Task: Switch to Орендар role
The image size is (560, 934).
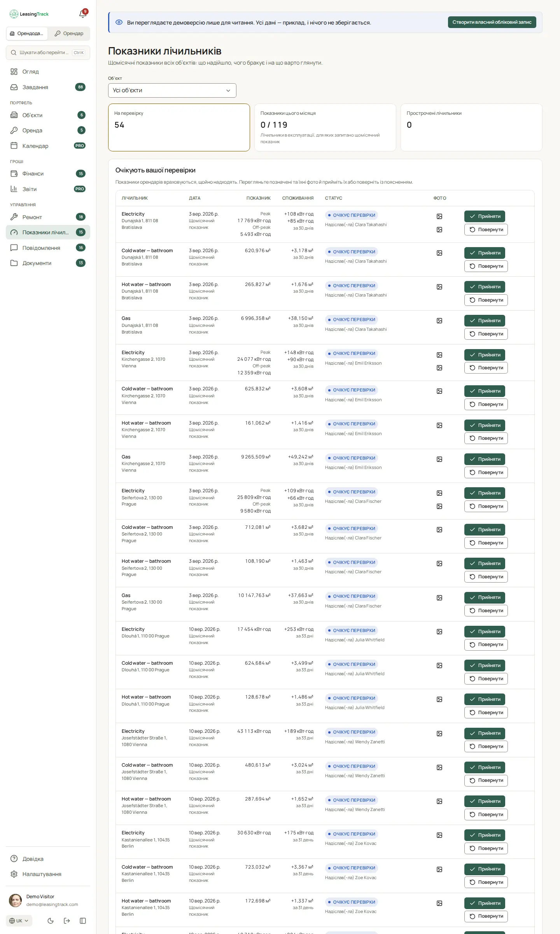Action: [x=69, y=33]
